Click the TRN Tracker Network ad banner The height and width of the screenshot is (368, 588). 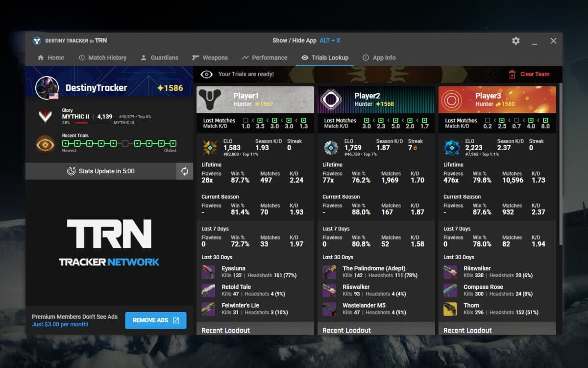109,243
